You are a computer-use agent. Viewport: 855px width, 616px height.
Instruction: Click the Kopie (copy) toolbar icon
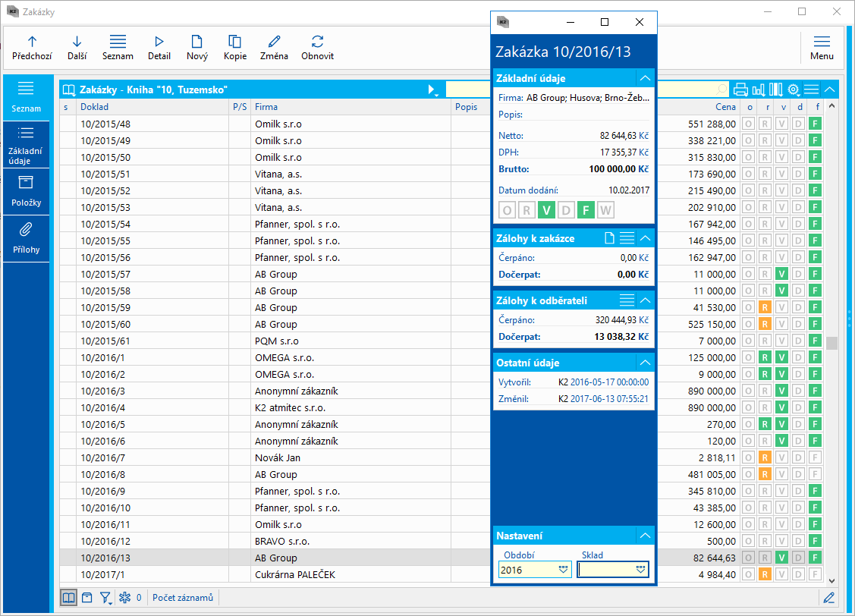click(235, 47)
